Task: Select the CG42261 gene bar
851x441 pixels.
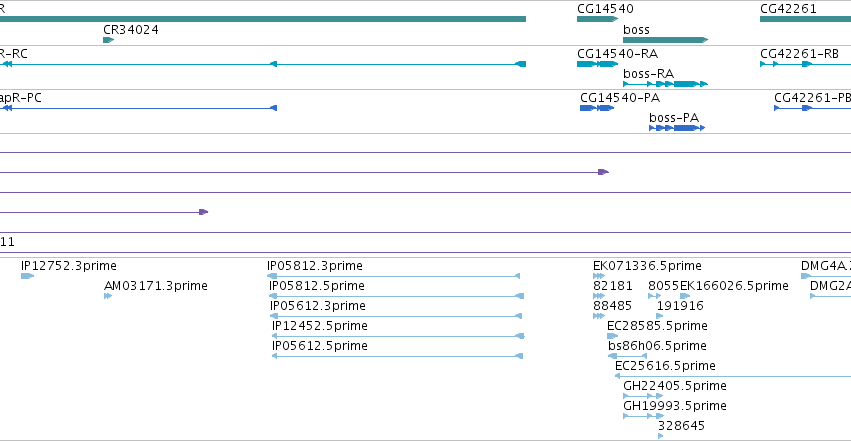Action: [805, 19]
